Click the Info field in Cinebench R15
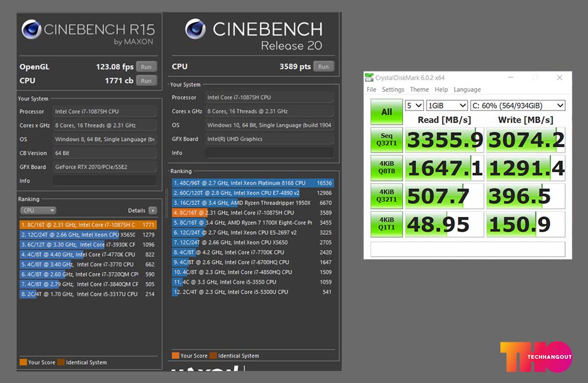Screen dimensions: 588x383 click(x=105, y=181)
